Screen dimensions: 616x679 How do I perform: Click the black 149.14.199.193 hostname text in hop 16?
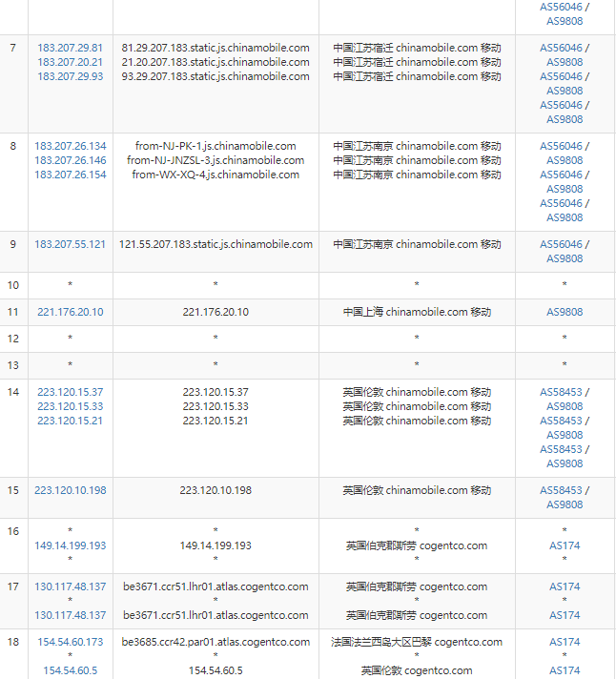[x=216, y=545]
